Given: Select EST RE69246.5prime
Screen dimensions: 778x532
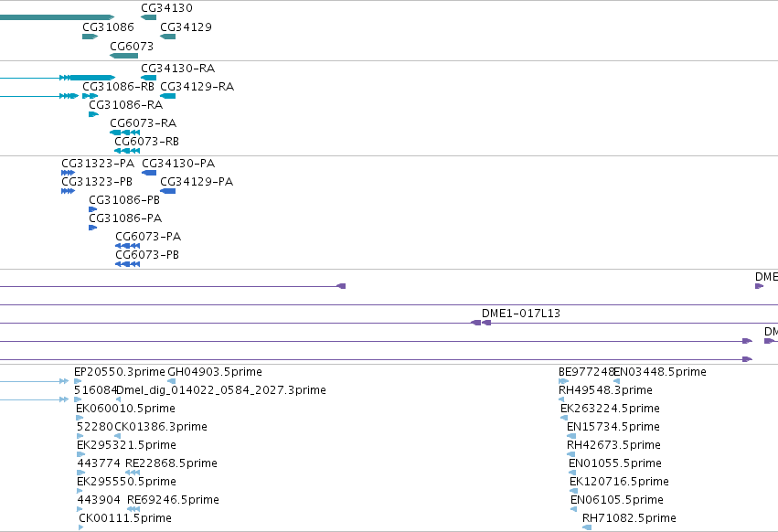Looking at the screenshot, I should pos(133,509).
